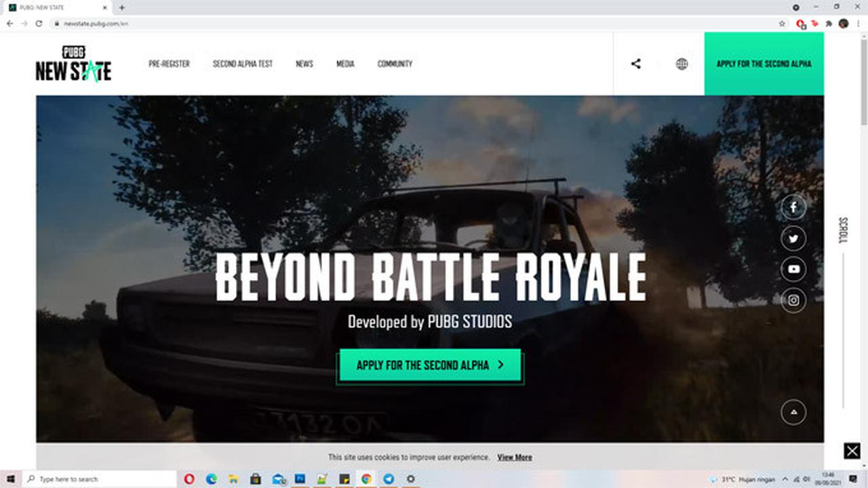Viewport: 868px width, 488px height.
Task: Visit PUBG New State Facebook page icon
Action: [x=793, y=207]
